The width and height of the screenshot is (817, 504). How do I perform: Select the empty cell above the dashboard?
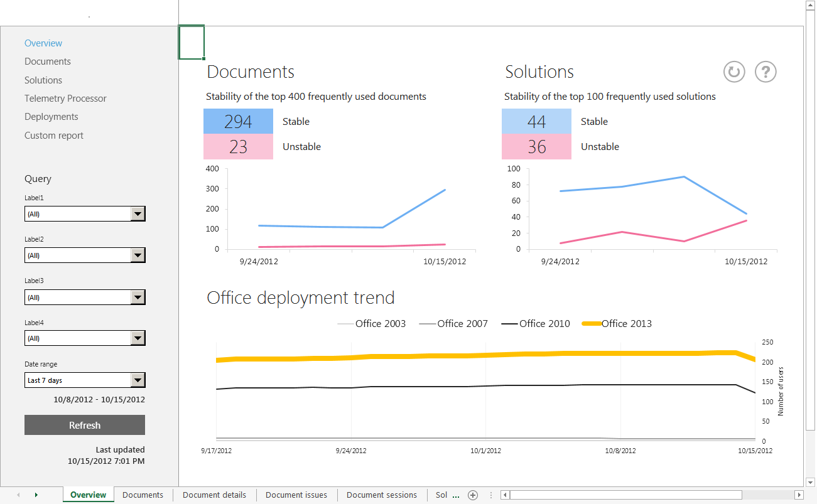click(191, 42)
